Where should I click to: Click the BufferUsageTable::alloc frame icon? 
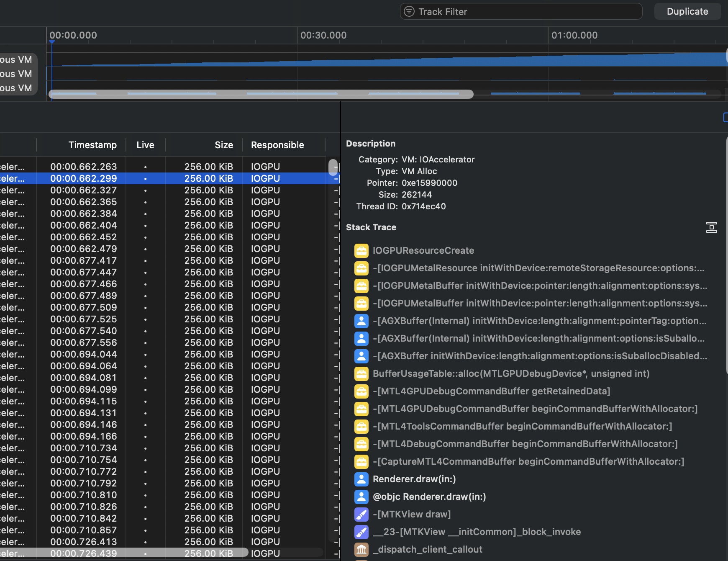(x=361, y=373)
